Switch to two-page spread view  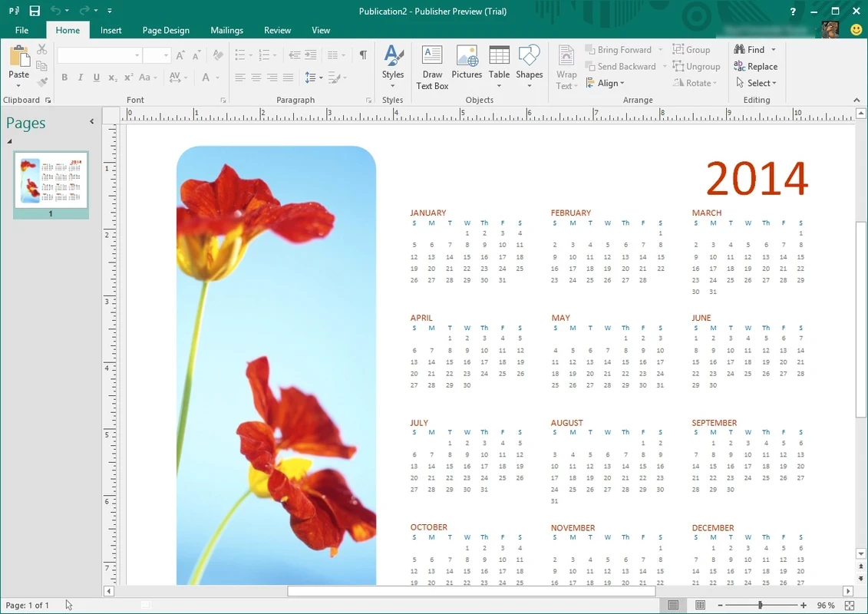pos(700,606)
